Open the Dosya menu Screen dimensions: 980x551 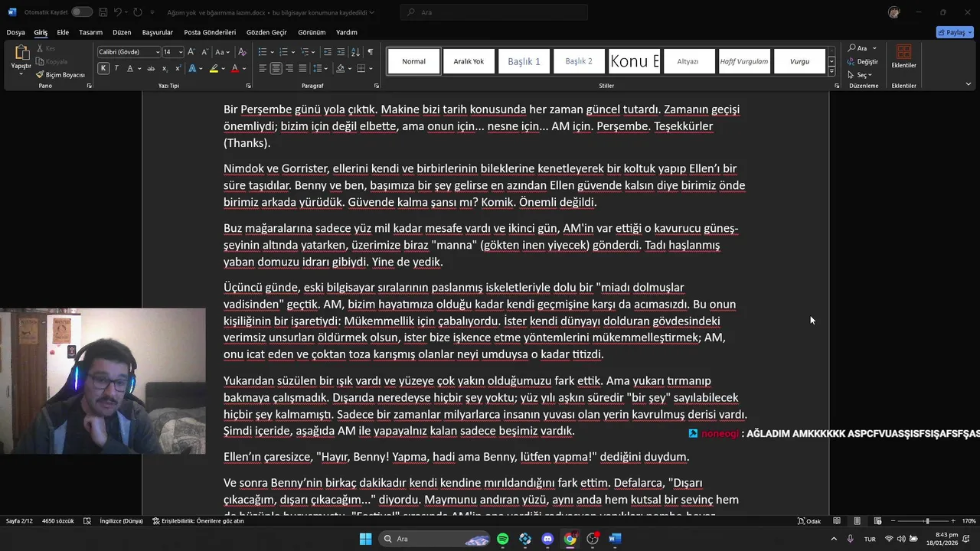15,32
